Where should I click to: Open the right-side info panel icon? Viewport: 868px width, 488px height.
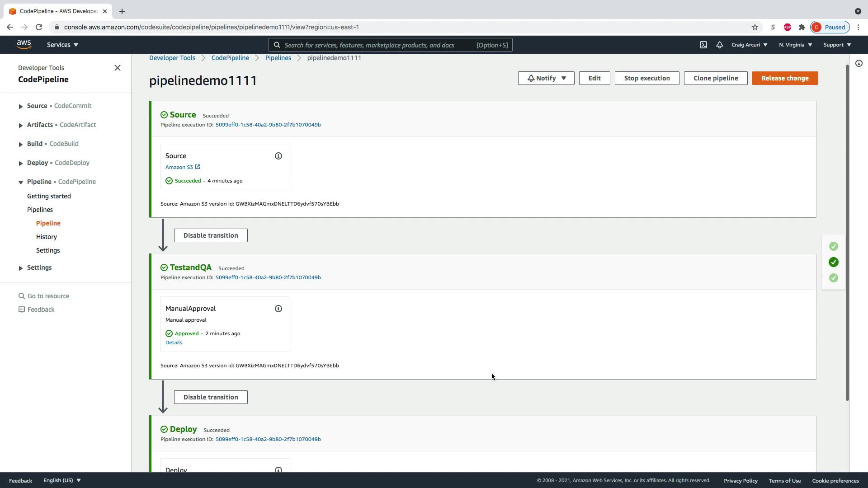point(859,64)
